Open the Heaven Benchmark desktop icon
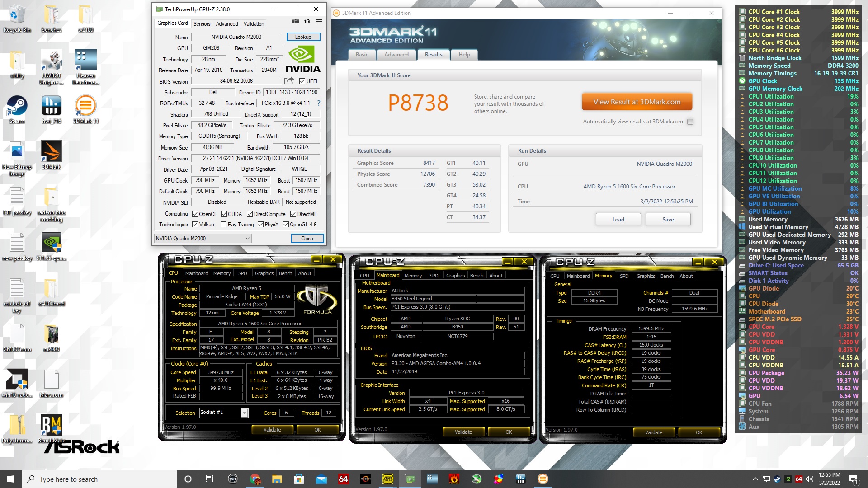868x488 pixels. pos(85,67)
